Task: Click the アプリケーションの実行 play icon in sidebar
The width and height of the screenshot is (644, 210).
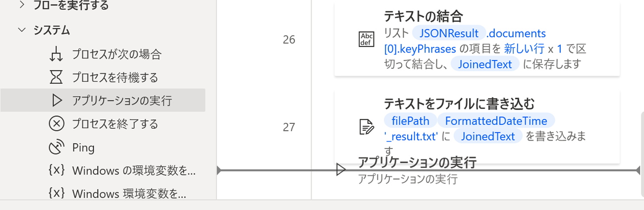Action: point(56,101)
